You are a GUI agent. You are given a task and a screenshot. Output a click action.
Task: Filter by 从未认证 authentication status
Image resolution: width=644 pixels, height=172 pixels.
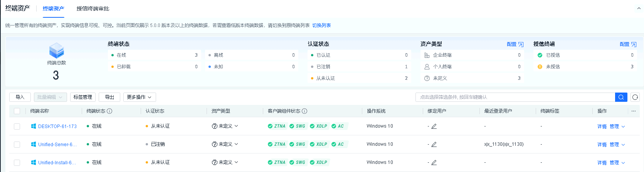[x=359, y=78]
